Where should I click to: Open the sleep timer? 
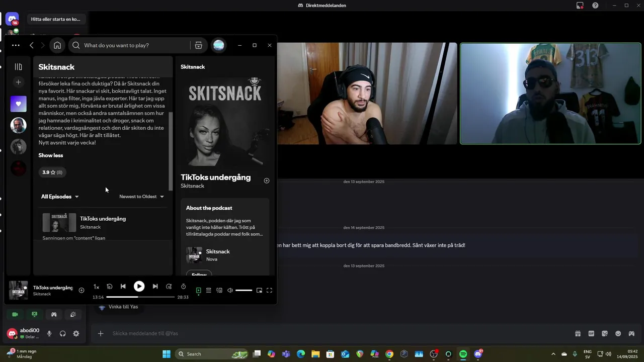[x=183, y=287]
